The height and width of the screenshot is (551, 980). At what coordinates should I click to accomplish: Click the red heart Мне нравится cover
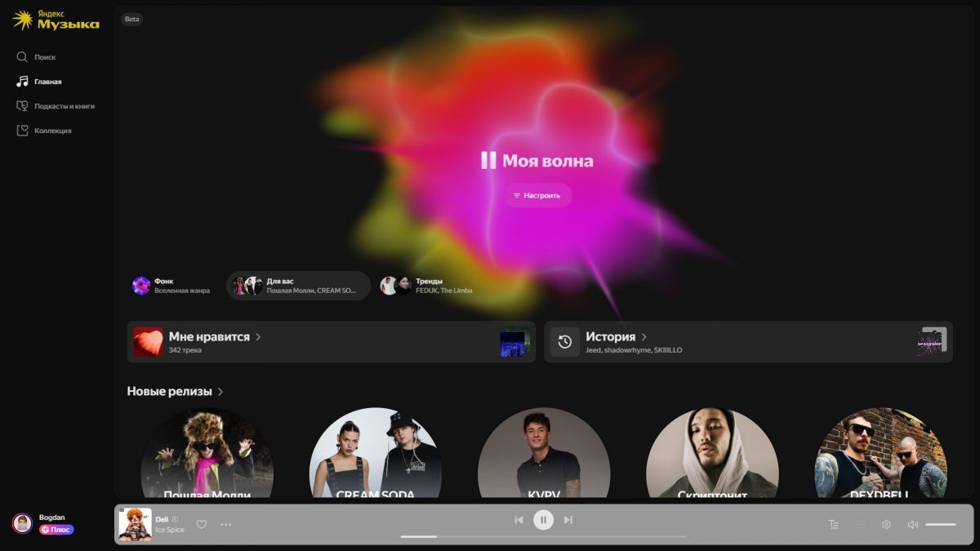(149, 341)
